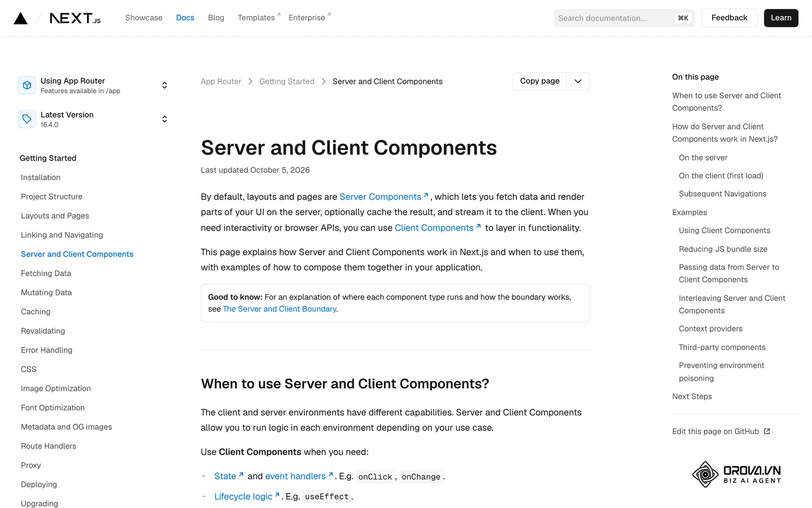Image resolution: width=812 pixels, height=508 pixels.
Task: Open the Client Components inline link
Action: tap(438, 228)
